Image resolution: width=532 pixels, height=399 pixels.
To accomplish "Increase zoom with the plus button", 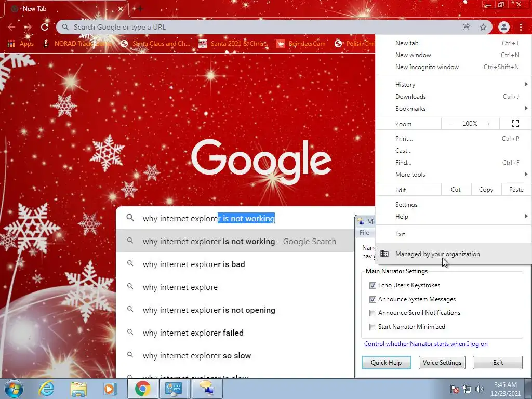I will tap(489, 124).
